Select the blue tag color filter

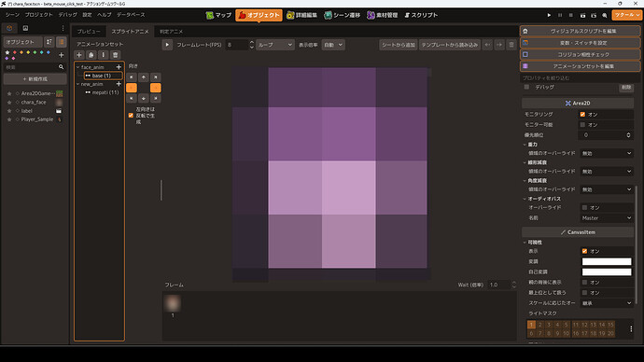[x=48, y=52]
